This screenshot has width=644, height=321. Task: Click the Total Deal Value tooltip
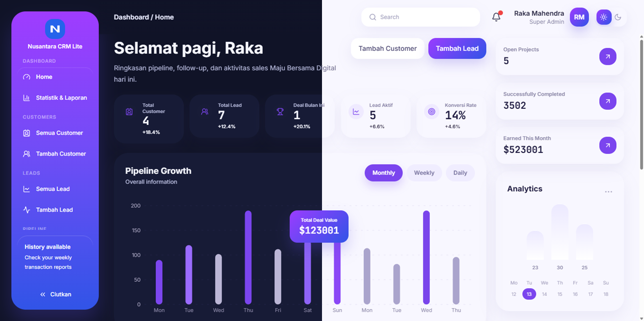coord(319,226)
